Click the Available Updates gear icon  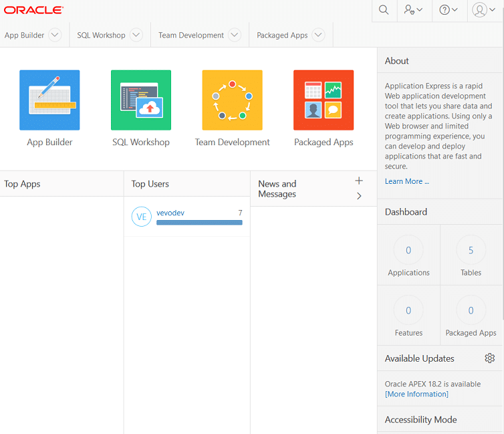(x=489, y=358)
